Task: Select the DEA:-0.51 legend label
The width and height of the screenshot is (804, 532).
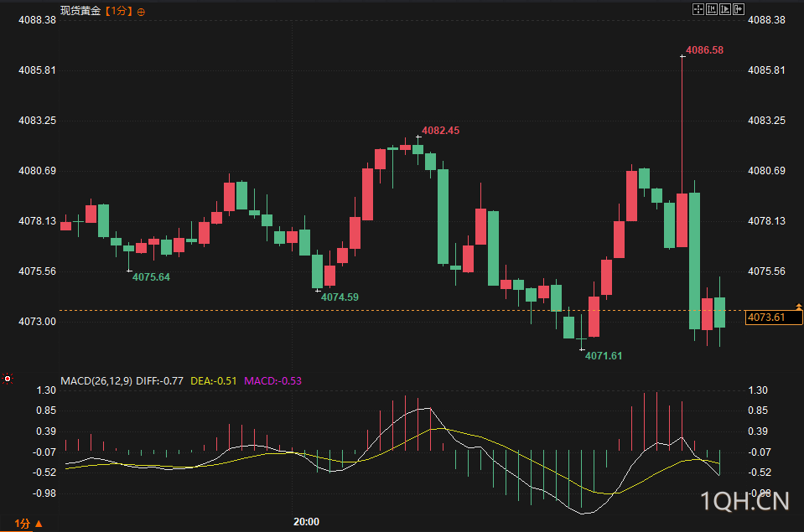Action: 213,381
